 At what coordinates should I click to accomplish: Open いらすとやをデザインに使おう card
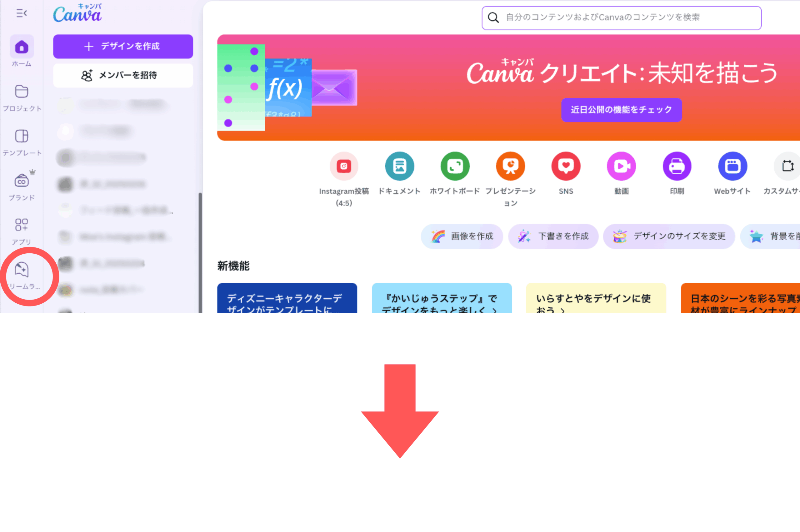(x=596, y=298)
